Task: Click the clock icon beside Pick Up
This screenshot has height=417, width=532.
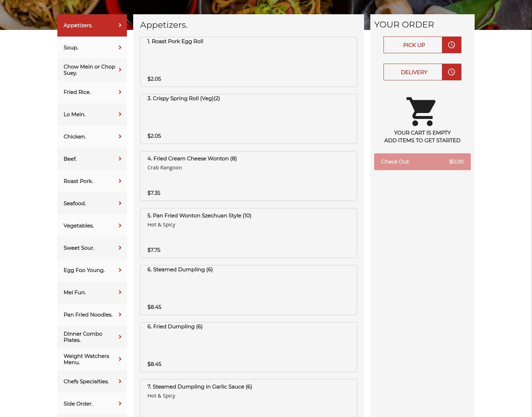Action: [451, 45]
